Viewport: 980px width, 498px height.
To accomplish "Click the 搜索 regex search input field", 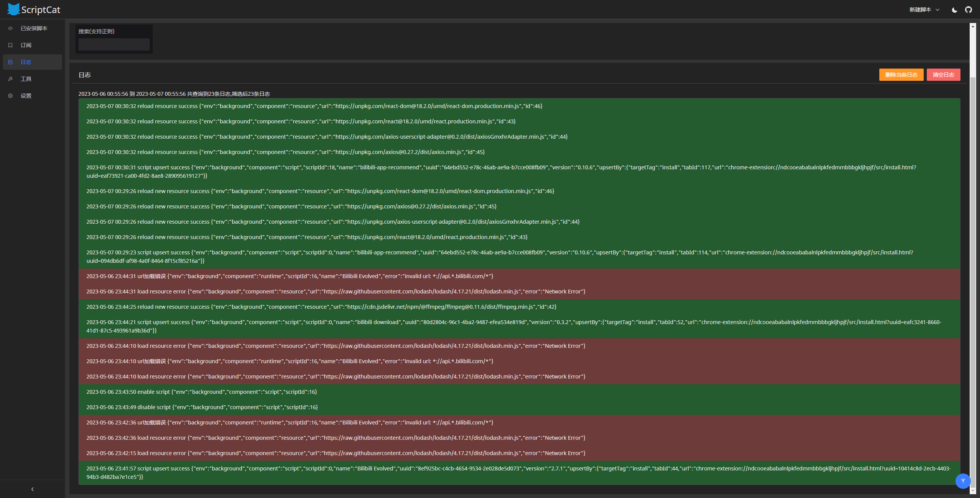I will (x=114, y=44).
